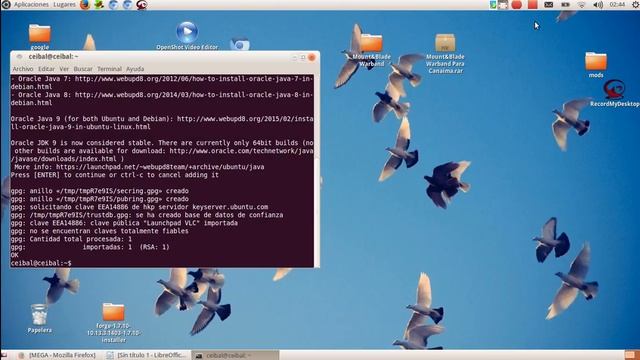Click the round red recording indicator in tray
This screenshot has height=360, width=640.
click(517, 4)
